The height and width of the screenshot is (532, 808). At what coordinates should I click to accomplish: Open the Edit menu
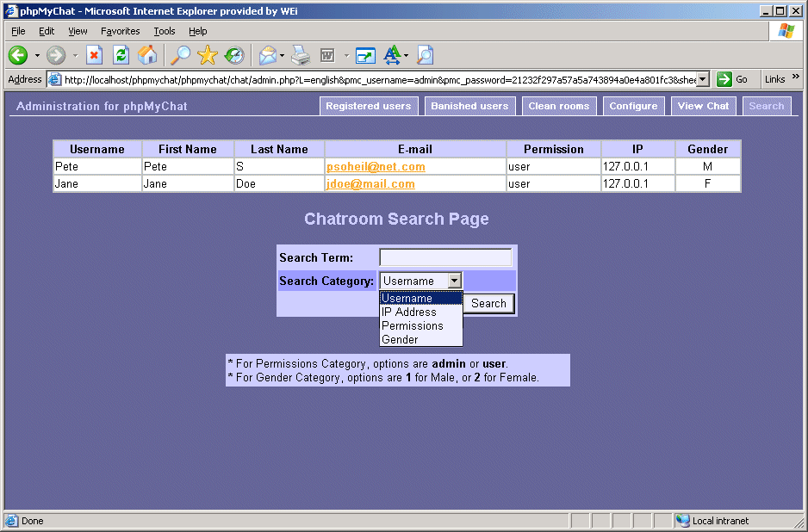pos(47,31)
